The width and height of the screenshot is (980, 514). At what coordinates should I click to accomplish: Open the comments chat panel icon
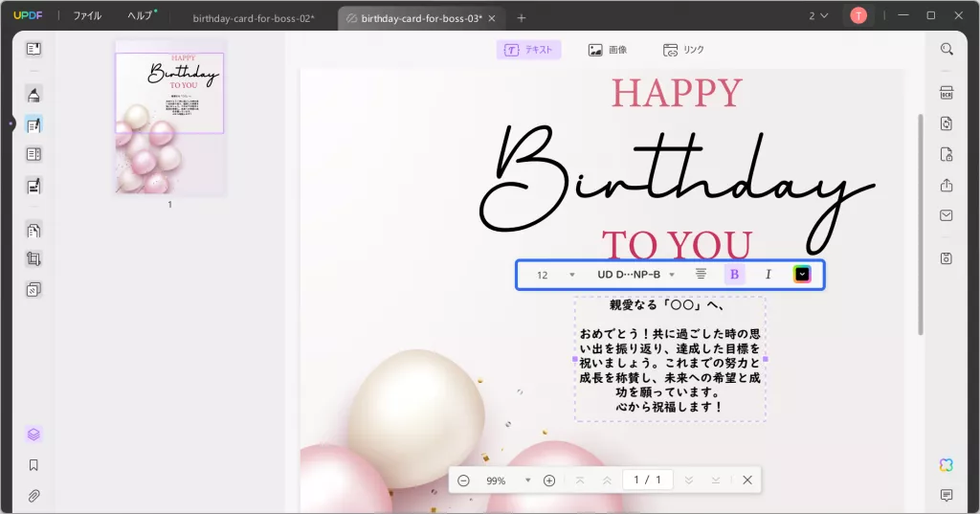[x=947, y=496]
